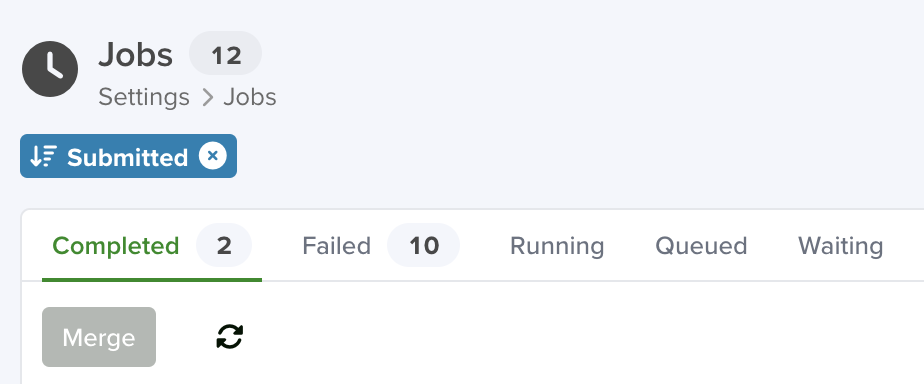The height and width of the screenshot is (384, 924).
Task: Open the Failed jobs tab
Action: click(x=336, y=246)
